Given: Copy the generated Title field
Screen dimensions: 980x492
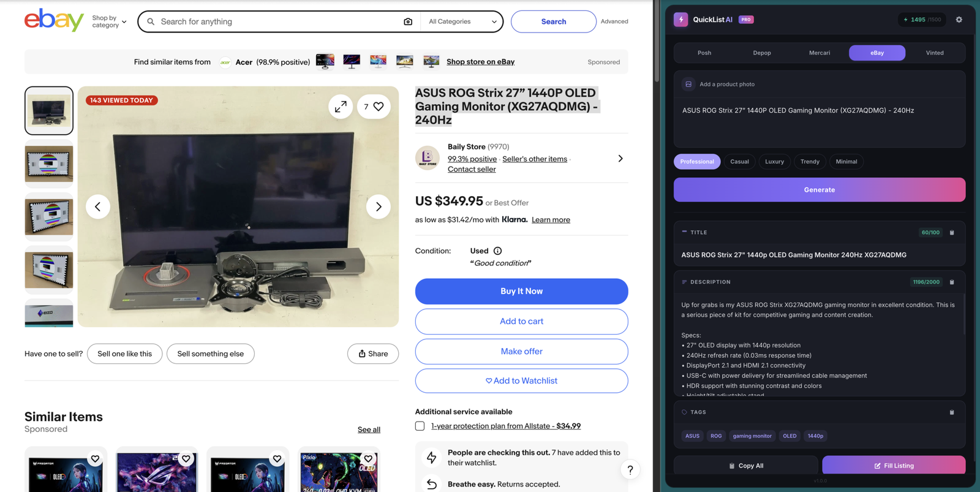Looking at the screenshot, I should [x=952, y=233].
